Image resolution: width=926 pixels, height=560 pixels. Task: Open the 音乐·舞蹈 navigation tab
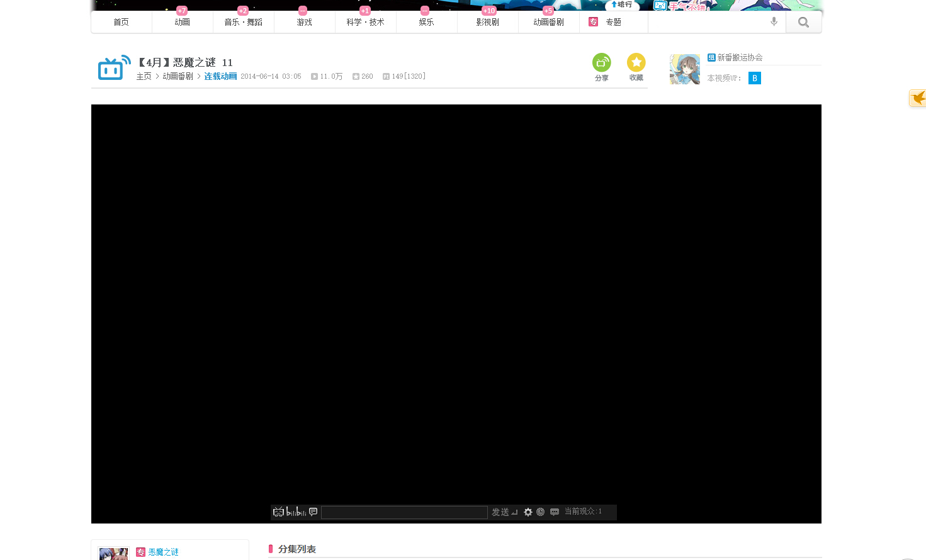(x=244, y=22)
